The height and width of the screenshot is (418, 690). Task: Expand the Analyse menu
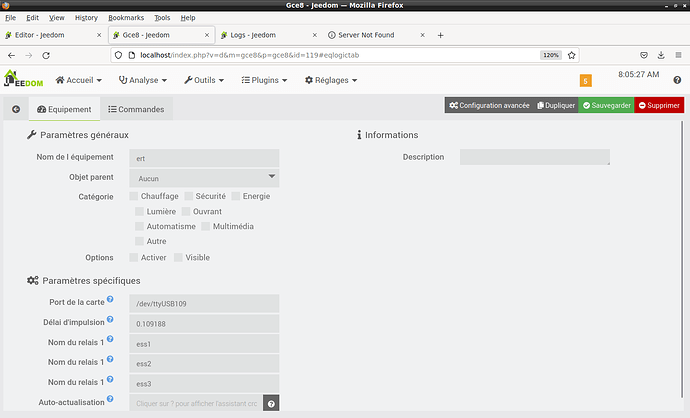click(143, 80)
